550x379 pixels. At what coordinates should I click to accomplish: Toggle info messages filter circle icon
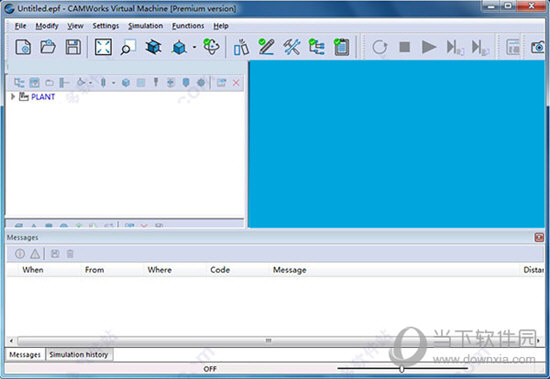tap(20, 253)
